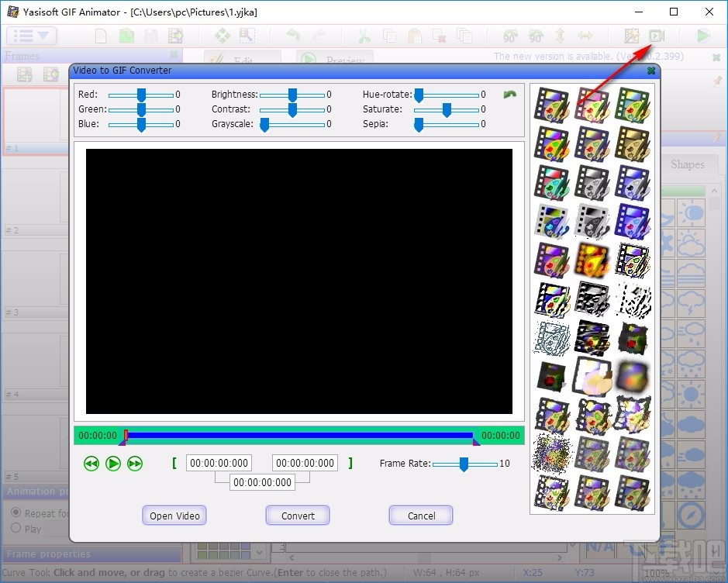Reset filters using the green revert arrow
728x583 pixels.
[x=509, y=93]
